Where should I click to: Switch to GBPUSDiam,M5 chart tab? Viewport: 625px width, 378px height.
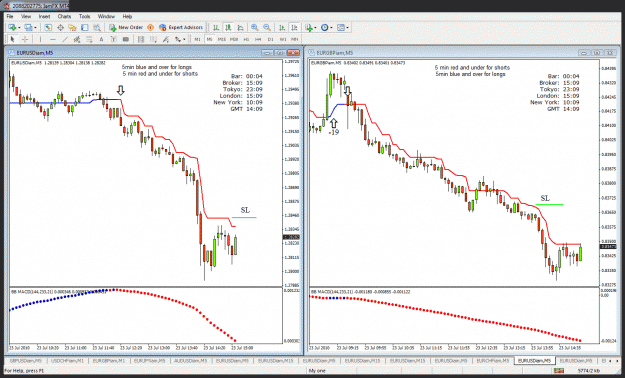tap(26, 360)
